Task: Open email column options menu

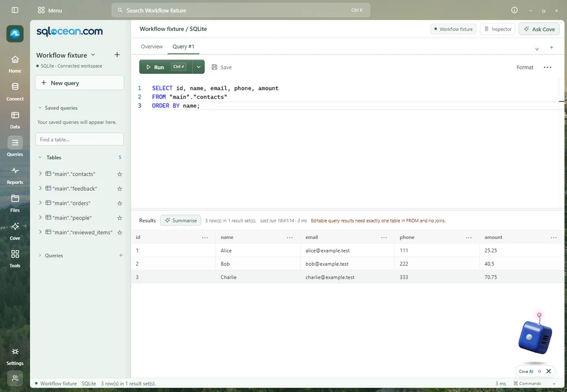Action: click(x=384, y=237)
